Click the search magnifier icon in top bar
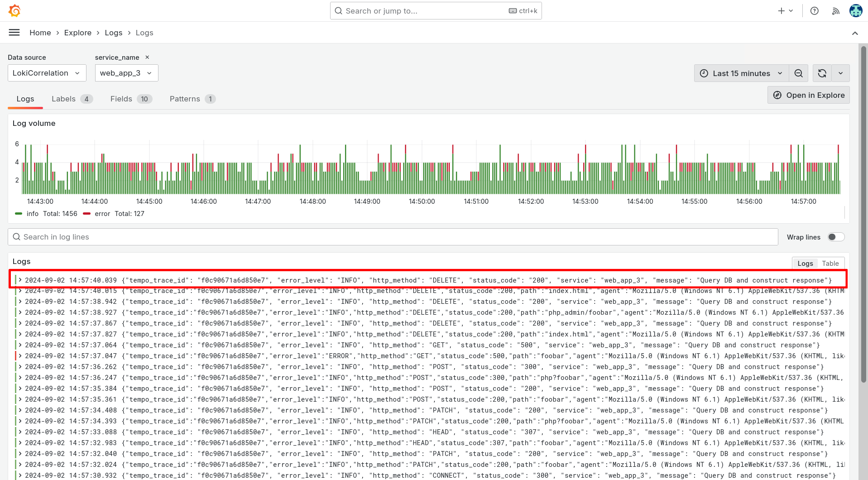Image resolution: width=868 pixels, height=480 pixels. coord(338,11)
